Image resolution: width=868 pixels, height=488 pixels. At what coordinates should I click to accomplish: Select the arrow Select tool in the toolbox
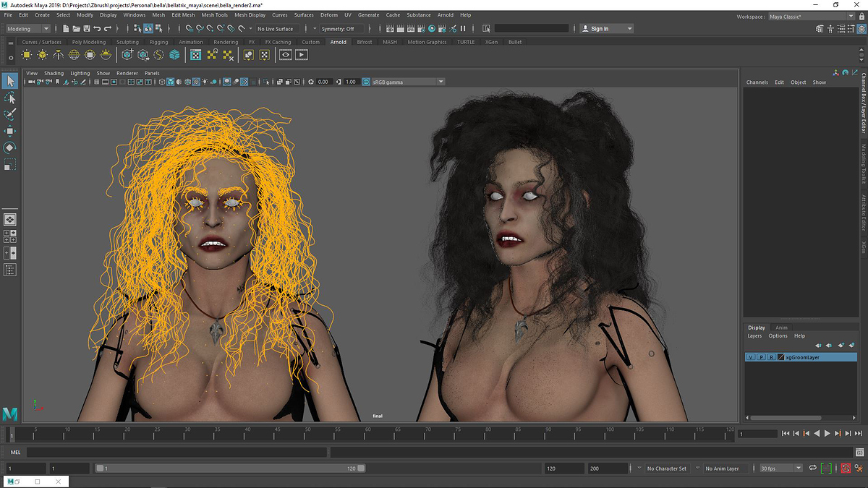[10, 81]
